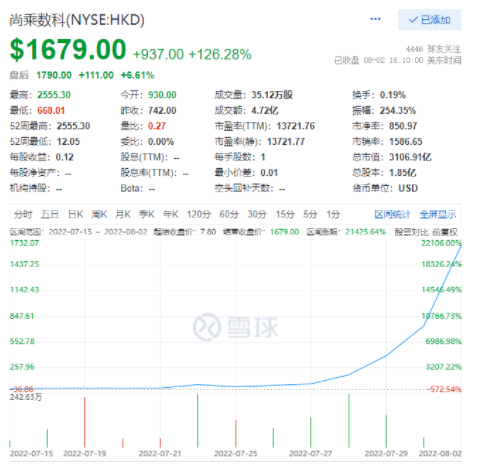This screenshot has width=495, height=472.
Task: Click the stock title 尚乘数科(NYSE:HKD)
Action: pyautogui.click(x=77, y=20)
